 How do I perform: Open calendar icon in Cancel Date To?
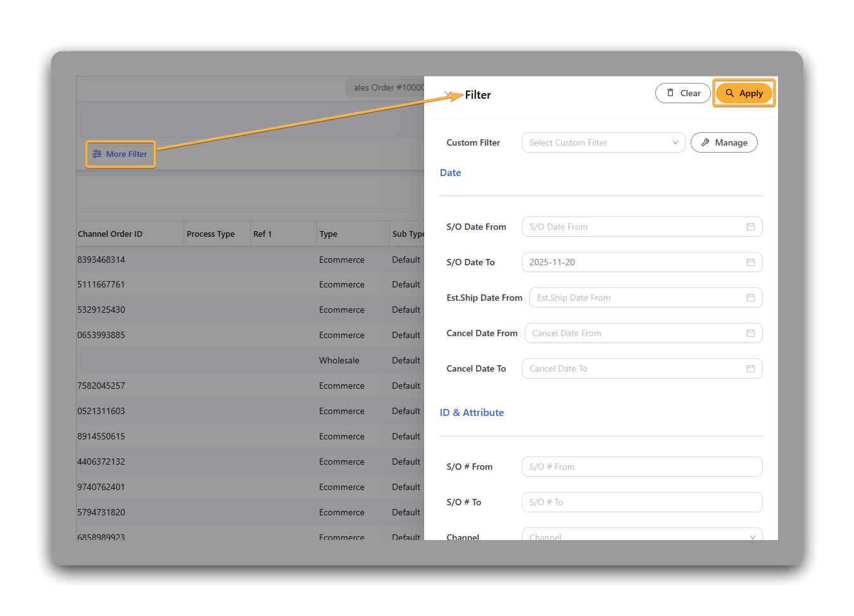pos(750,368)
